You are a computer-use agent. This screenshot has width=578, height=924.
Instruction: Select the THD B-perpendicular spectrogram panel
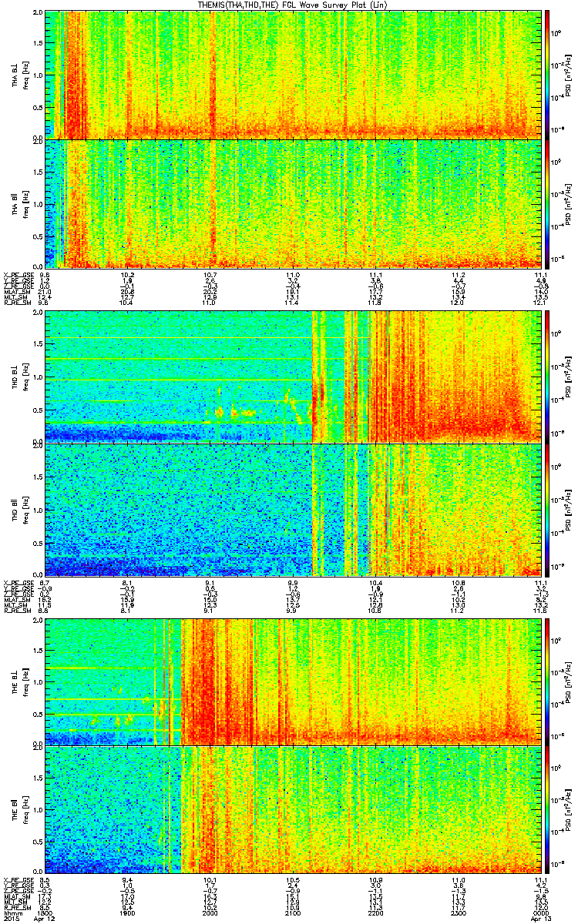tap(293, 377)
